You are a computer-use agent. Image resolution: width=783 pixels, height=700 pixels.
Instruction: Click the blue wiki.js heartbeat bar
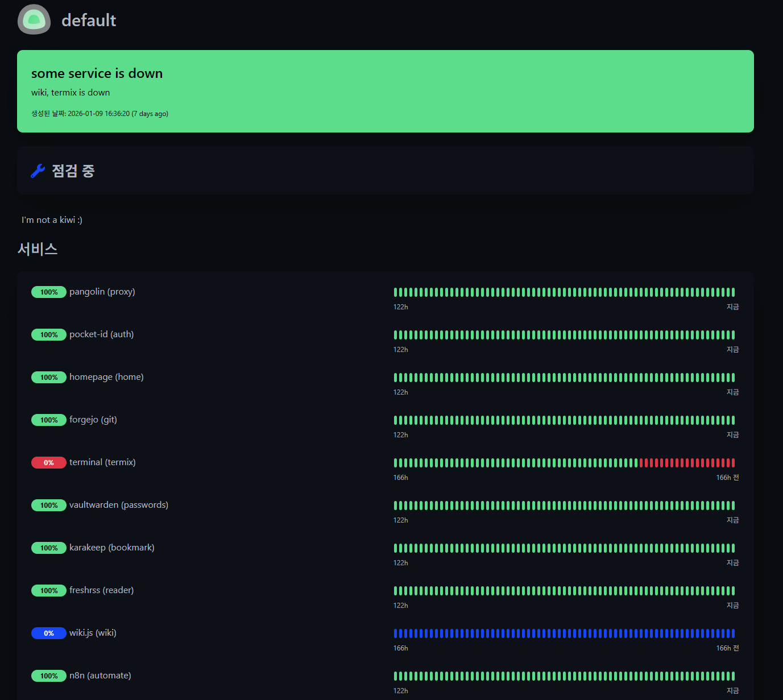[x=564, y=633]
